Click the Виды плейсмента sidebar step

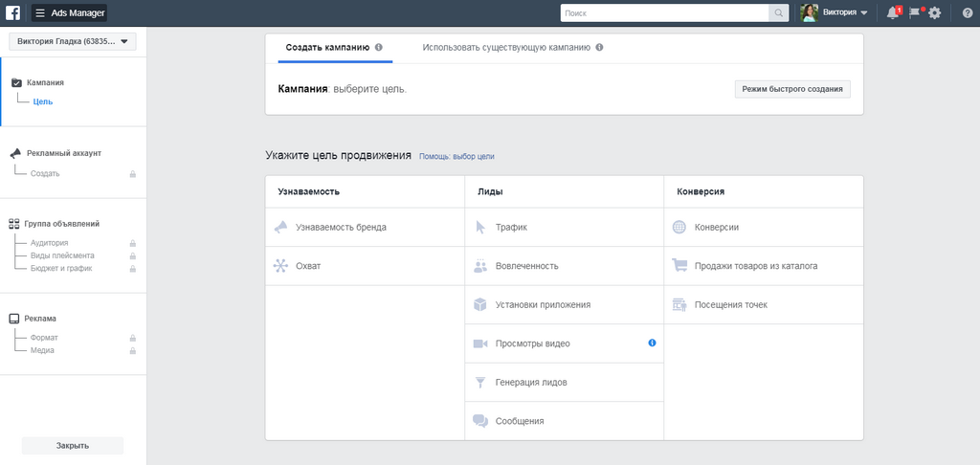click(62, 255)
